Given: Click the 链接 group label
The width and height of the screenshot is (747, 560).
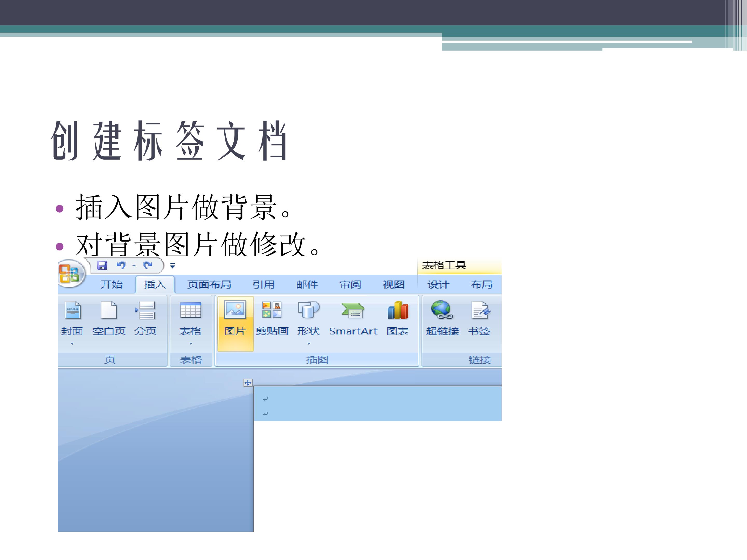Looking at the screenshot, I should click(x=480, y=360).
